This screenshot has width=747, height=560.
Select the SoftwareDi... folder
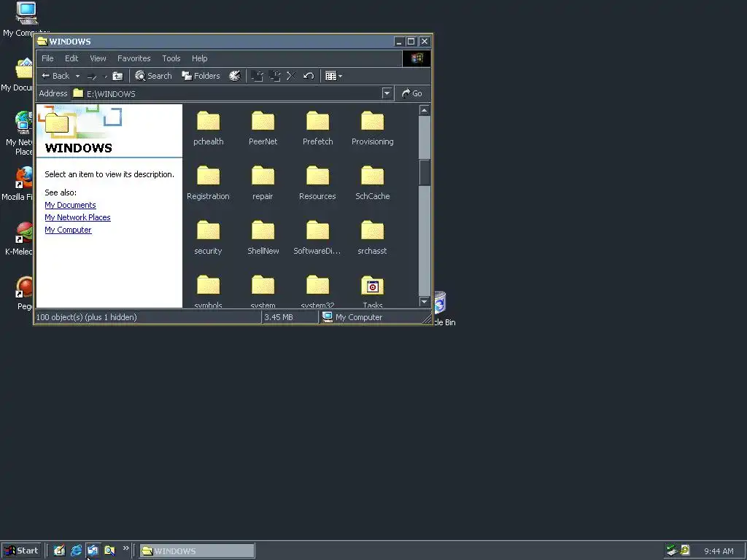pyautogui.click(x=318, y=237)
